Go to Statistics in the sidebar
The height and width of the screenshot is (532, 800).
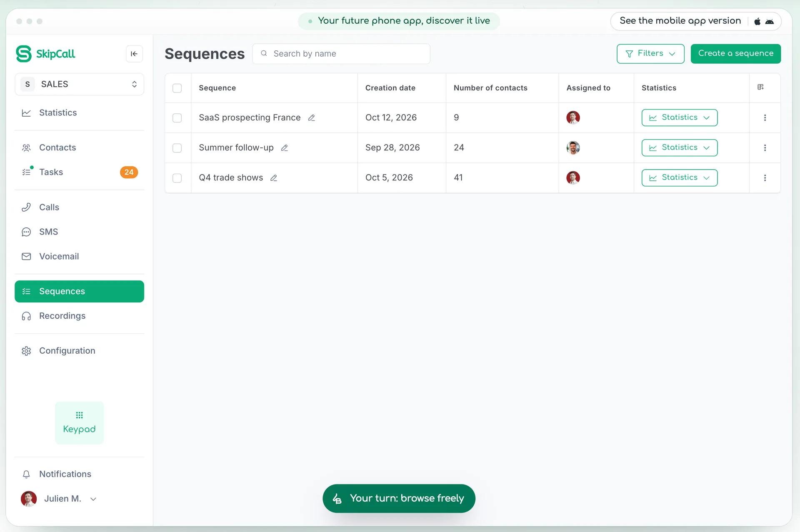tap(79, 113)
